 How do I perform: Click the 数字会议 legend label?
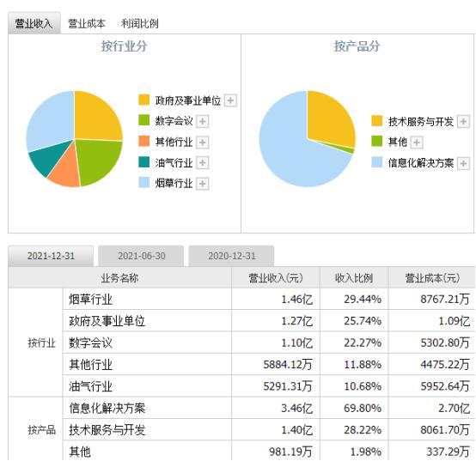pyautogui.click(x=174, y=121)
